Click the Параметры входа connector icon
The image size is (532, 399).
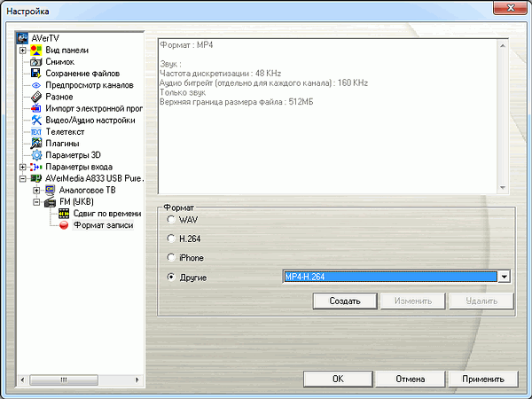point(36,167)
